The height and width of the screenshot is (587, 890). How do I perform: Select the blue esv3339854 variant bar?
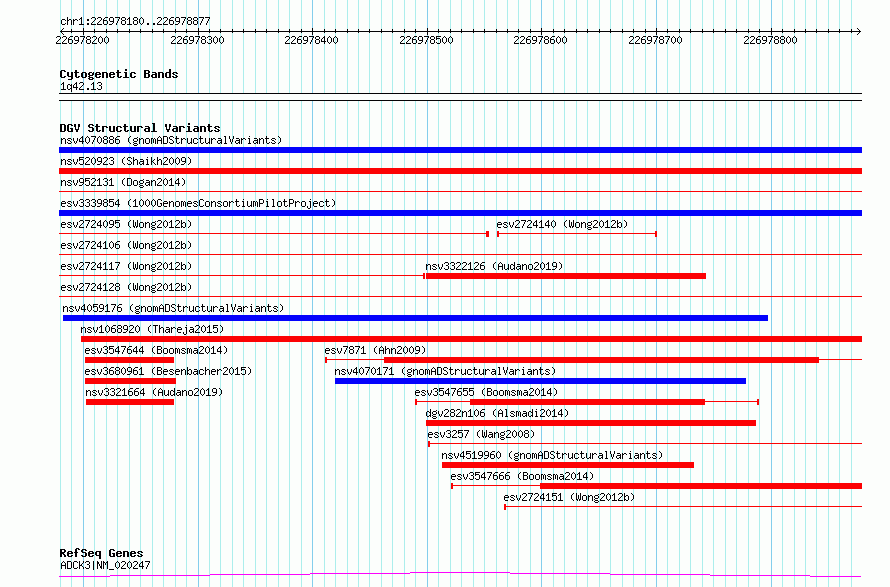coord(460,213)
